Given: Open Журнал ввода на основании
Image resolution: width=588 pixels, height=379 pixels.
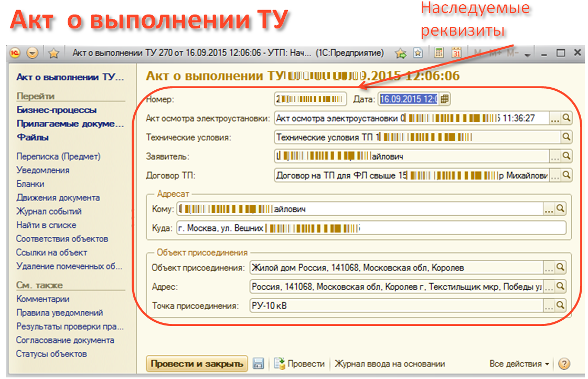Looking at the screenshot, I should (390, 364).
